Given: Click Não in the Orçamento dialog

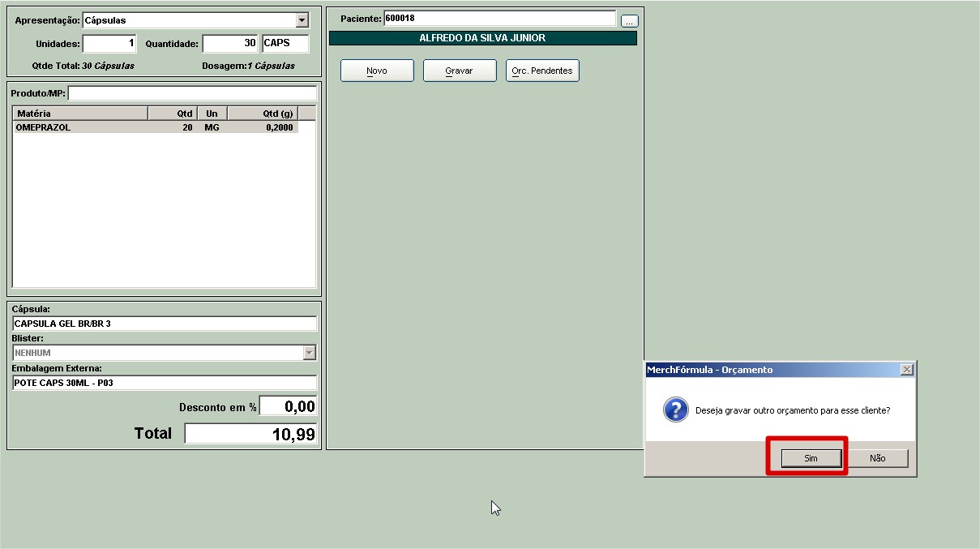Looking at the screenshot, I should [x=877, y=458].
